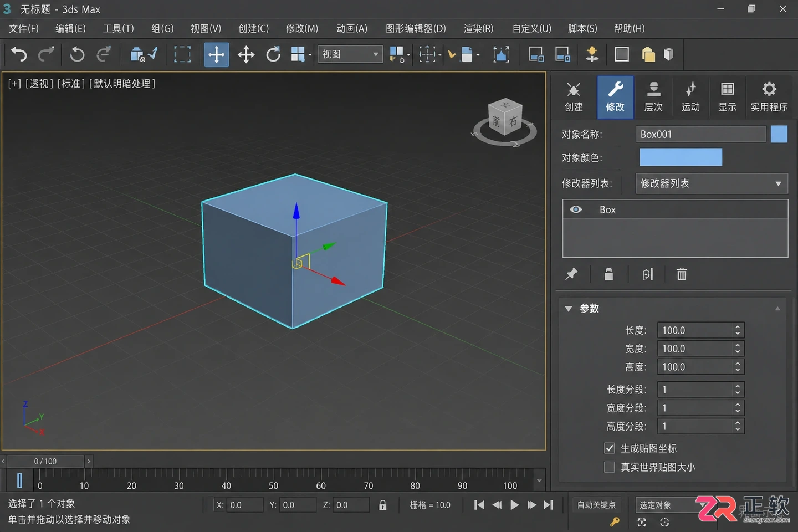Remove modifier with the trash icon
This screenshot has height=532, width=798.
682,274
